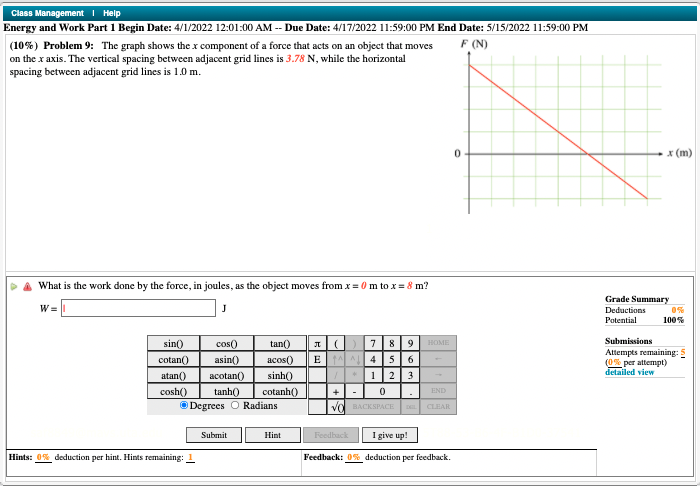Click the E exponent keypad key
Image resolution: width=700 pixels, height=486 pixels.
click(317, 359)
